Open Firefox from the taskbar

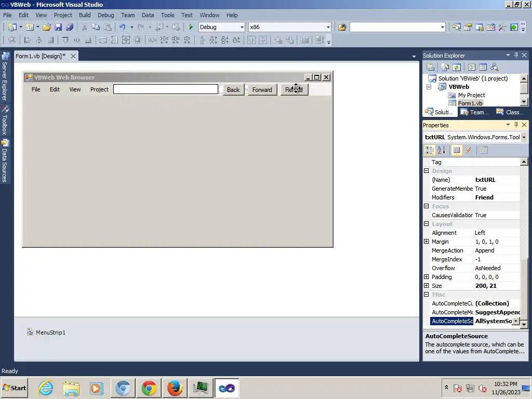[175, 388]
